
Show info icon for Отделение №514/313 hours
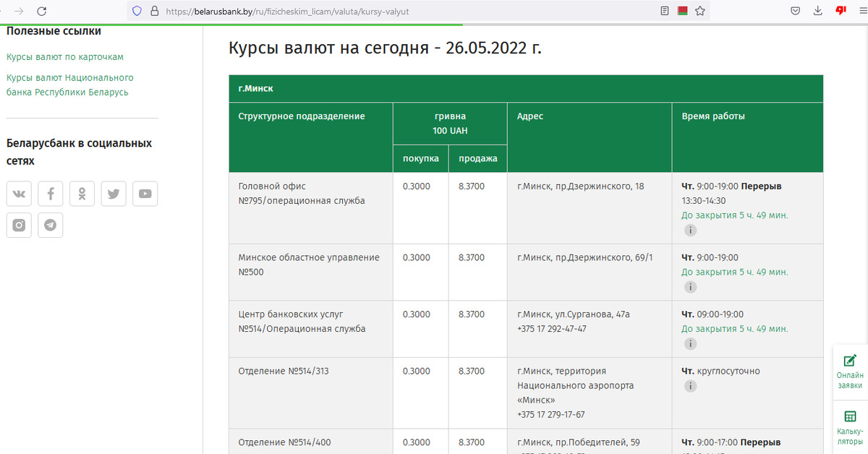coord(691,386)
